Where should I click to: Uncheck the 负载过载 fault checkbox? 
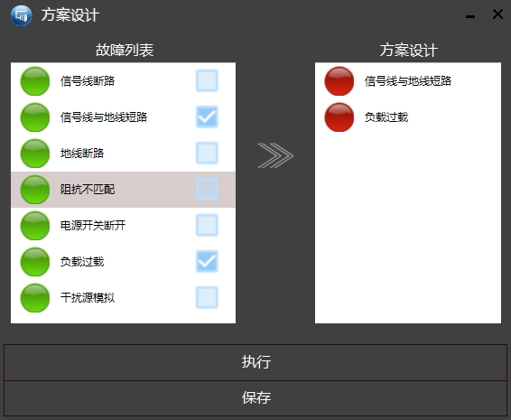(x=207, y=262)
